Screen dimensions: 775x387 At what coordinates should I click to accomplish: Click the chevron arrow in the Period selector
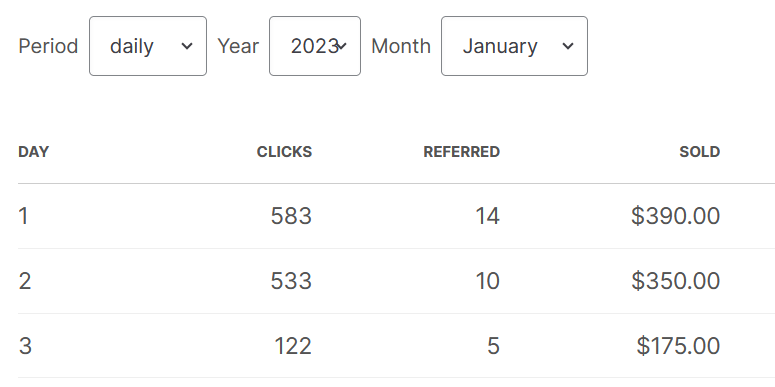187,46
